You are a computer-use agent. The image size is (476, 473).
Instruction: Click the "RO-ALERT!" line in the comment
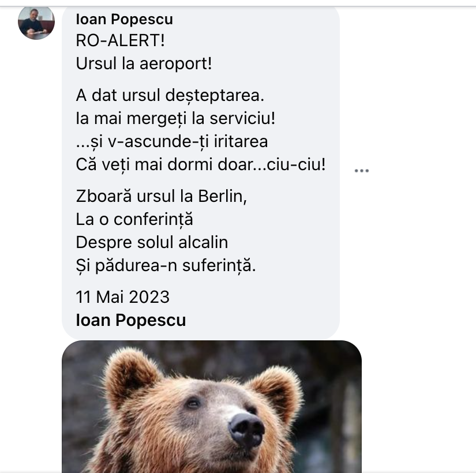tap(124, 41)
